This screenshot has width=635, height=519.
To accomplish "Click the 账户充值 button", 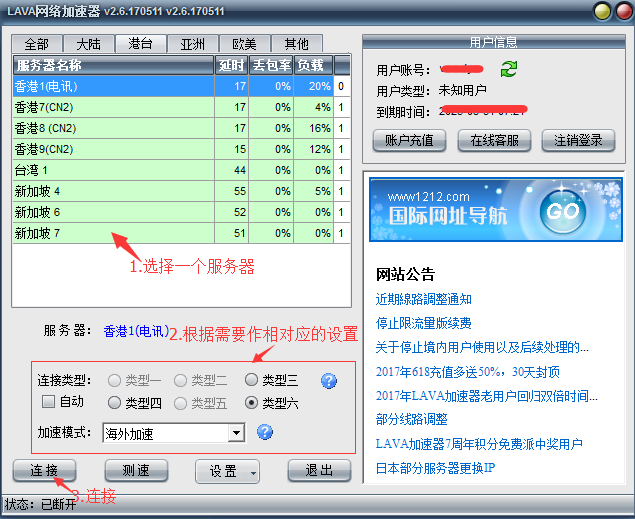I will coord(409,140).
